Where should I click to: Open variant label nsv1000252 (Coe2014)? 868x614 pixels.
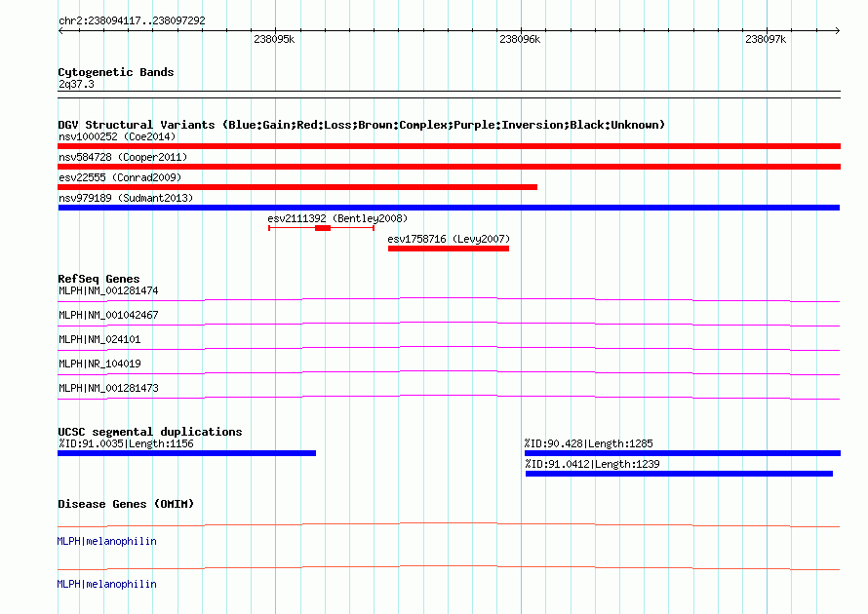pos(117,136)
